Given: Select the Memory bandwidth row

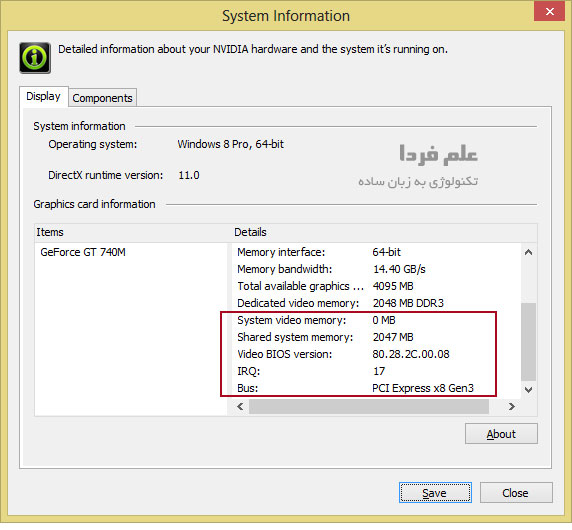Looking at the screenshot, I should pos(377,269).
